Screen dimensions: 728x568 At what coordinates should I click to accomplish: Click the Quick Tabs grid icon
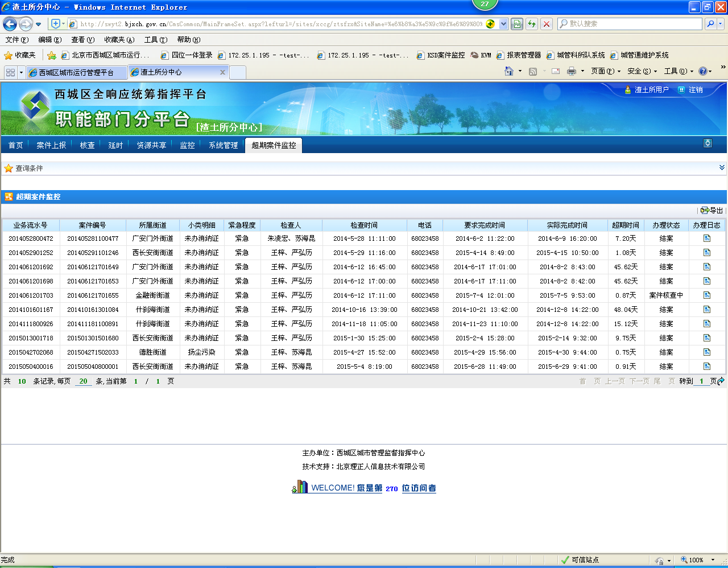pos(10,72)
